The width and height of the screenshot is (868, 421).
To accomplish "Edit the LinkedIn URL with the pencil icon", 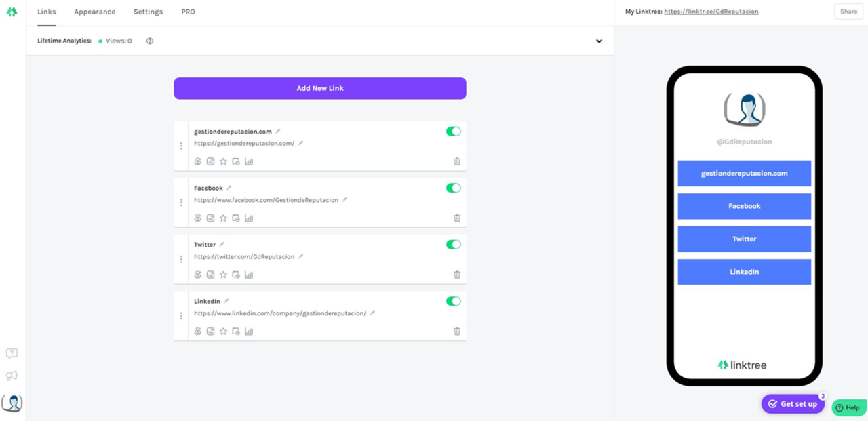I will (372, 313).
